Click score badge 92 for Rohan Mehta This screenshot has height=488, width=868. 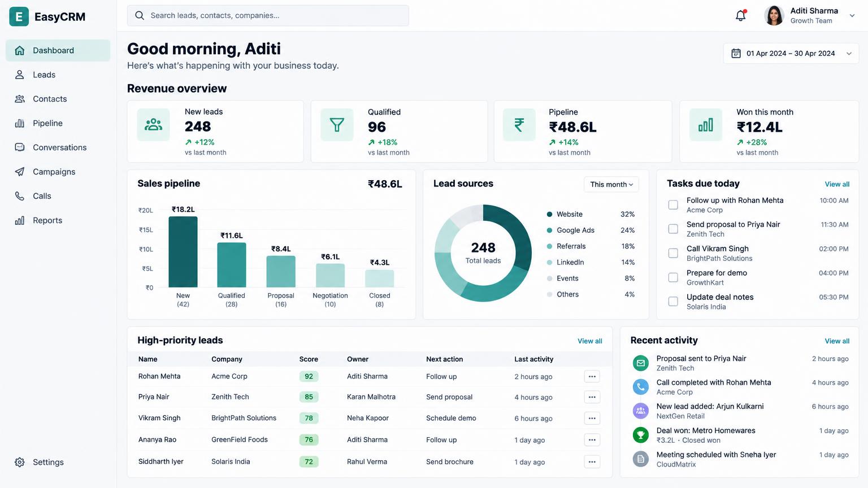click(x=309, y=376)
